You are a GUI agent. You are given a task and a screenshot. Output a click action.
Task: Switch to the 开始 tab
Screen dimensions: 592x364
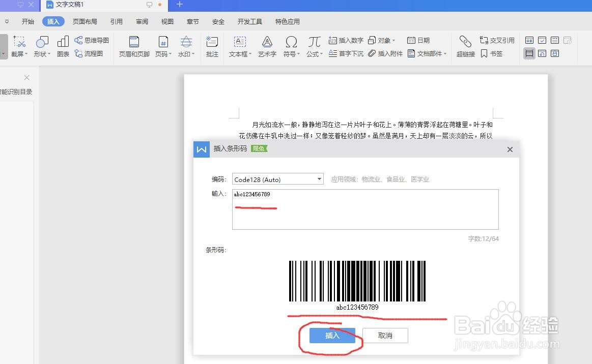pos(27,21)
